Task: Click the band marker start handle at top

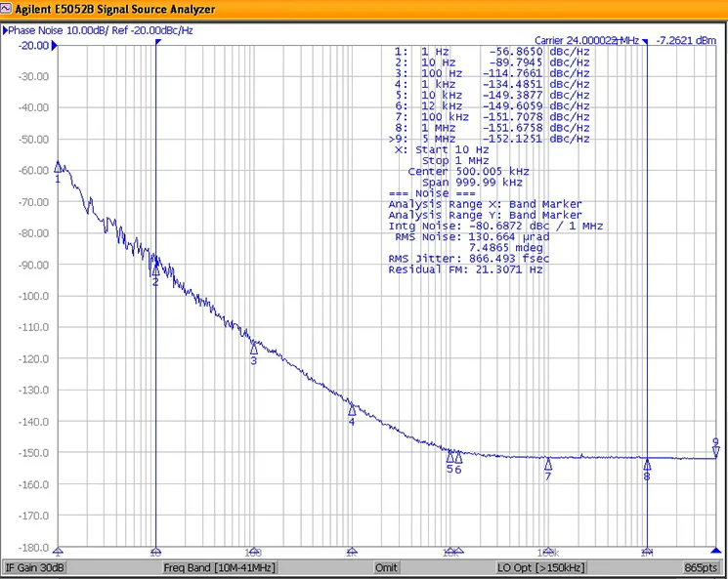Action: click(158, 42)
